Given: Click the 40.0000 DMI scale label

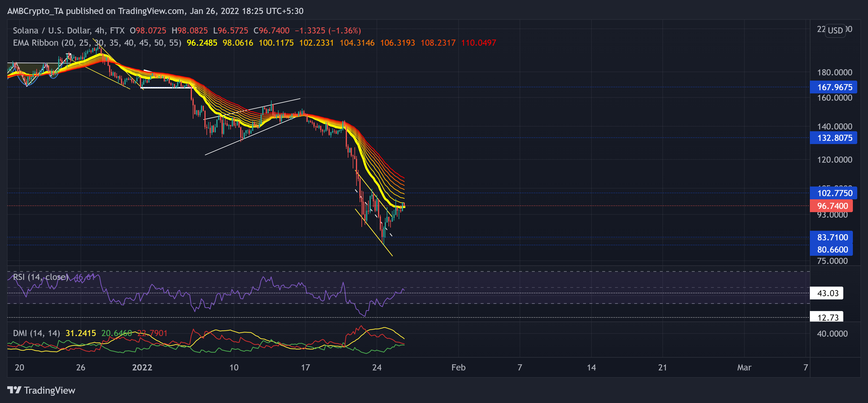Looking at the screenshot, I should (832, 333).
